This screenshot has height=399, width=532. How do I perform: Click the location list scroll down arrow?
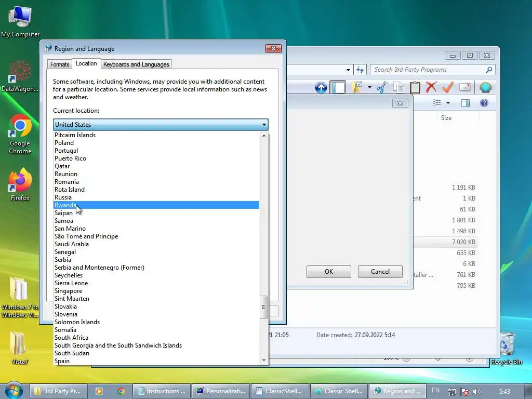pos(263,361)
